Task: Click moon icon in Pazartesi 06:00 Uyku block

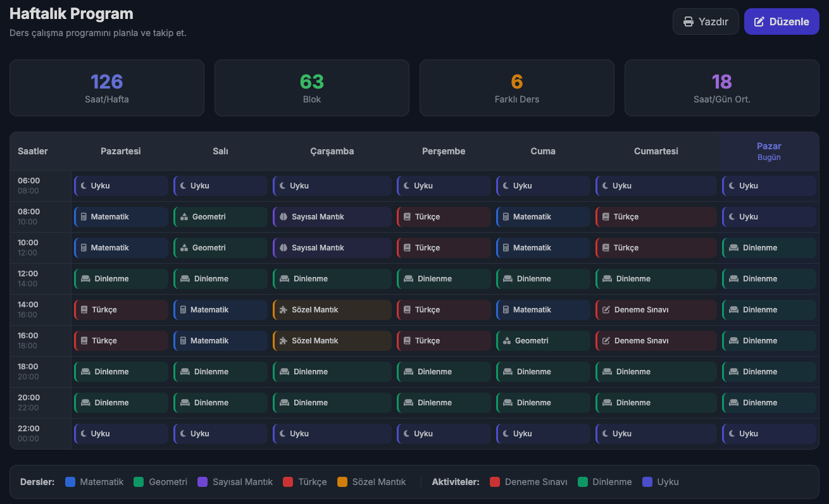Action: pos(84,186)
